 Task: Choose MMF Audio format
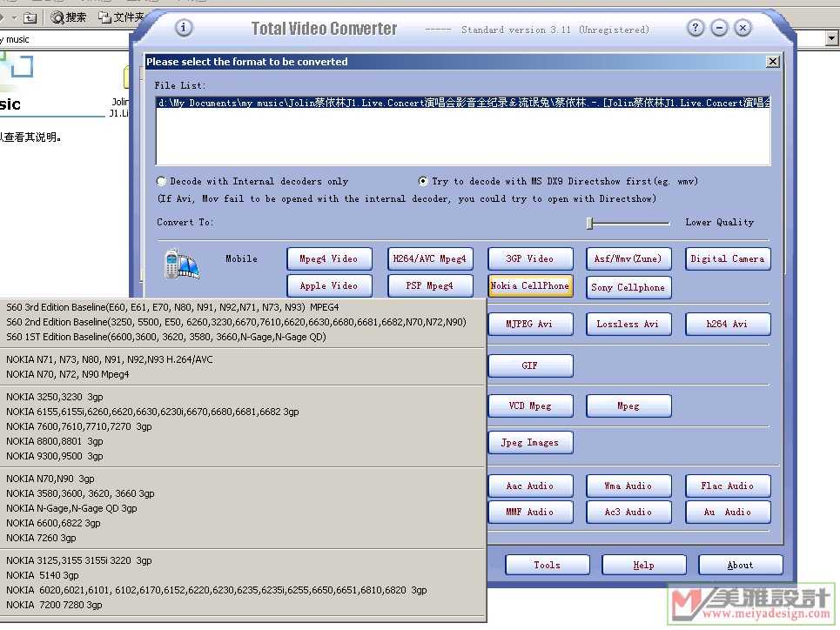530,513
